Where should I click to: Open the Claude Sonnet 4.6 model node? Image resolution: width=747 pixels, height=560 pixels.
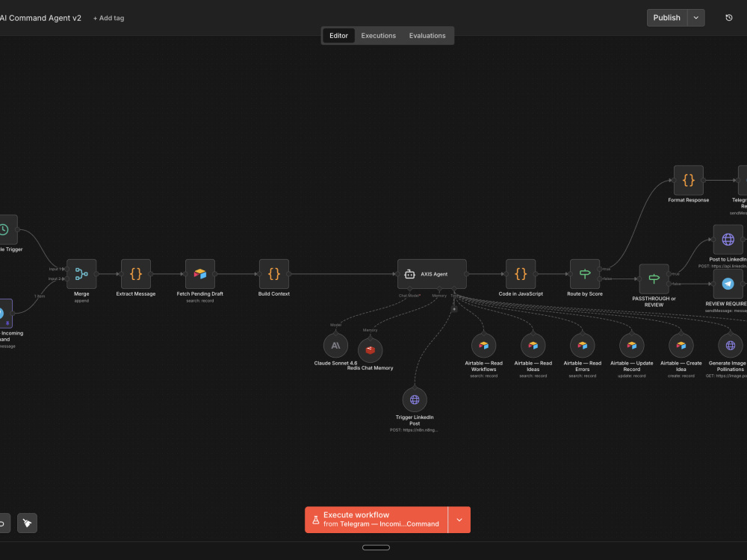tap(335, 345)
